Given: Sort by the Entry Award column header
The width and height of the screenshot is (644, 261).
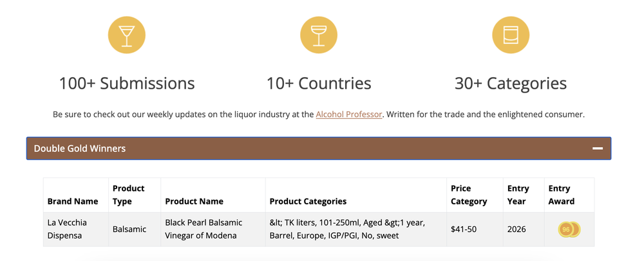Looking at the screenshot, I should coord(561,195).
